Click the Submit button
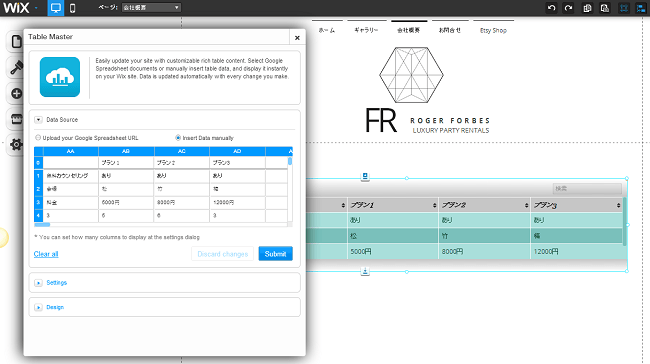650x364 pixels. [x=276, y=254]
